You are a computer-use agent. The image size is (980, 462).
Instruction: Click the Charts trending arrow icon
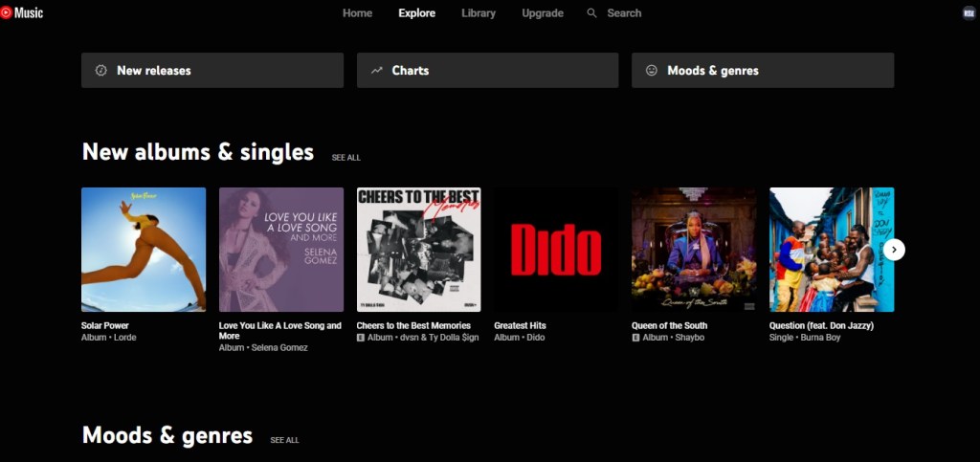[x=376, y=71]
